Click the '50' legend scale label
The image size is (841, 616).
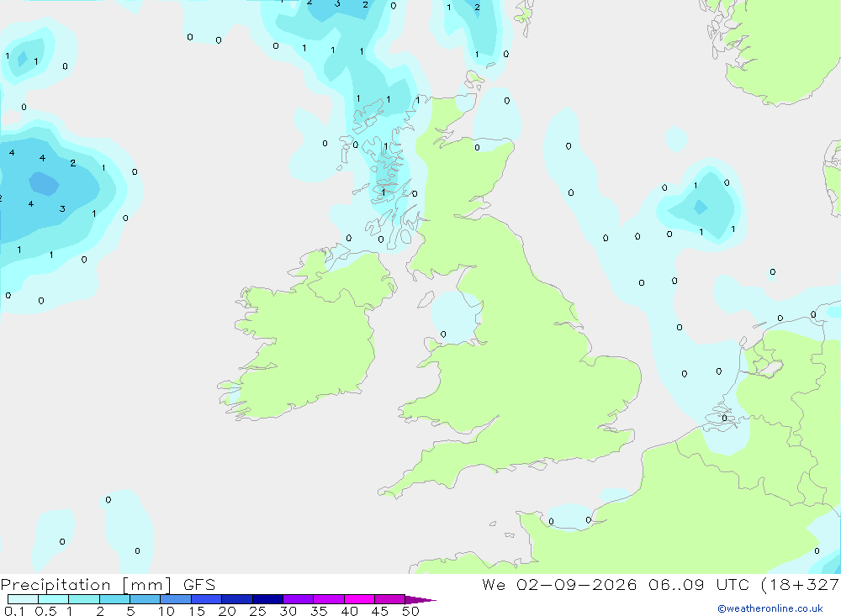point(410,611)
